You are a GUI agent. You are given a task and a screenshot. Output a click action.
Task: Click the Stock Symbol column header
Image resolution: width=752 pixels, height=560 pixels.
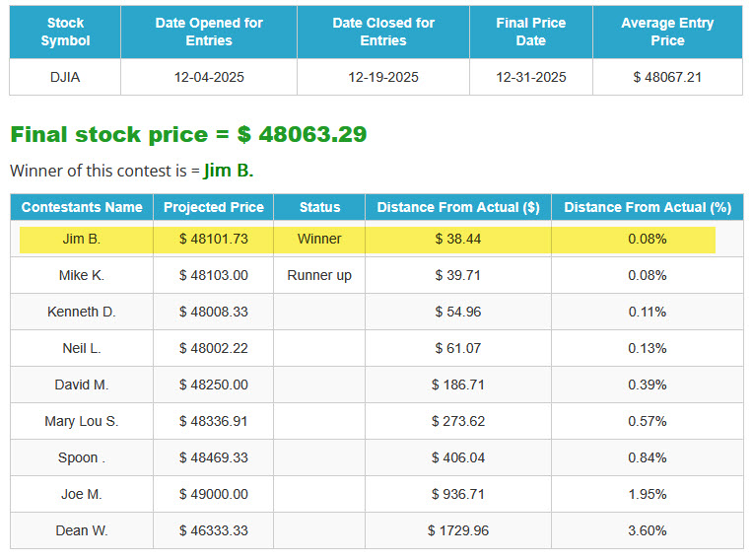tap(65, 32)
